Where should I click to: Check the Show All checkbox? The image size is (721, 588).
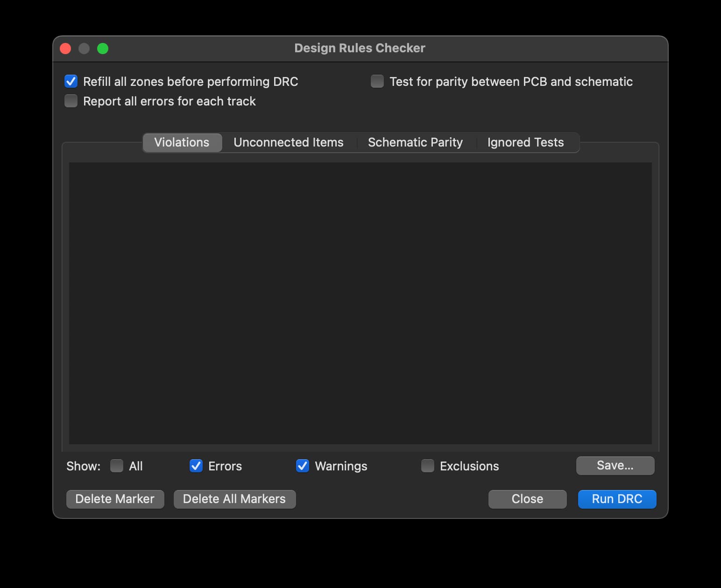point(117,466)
